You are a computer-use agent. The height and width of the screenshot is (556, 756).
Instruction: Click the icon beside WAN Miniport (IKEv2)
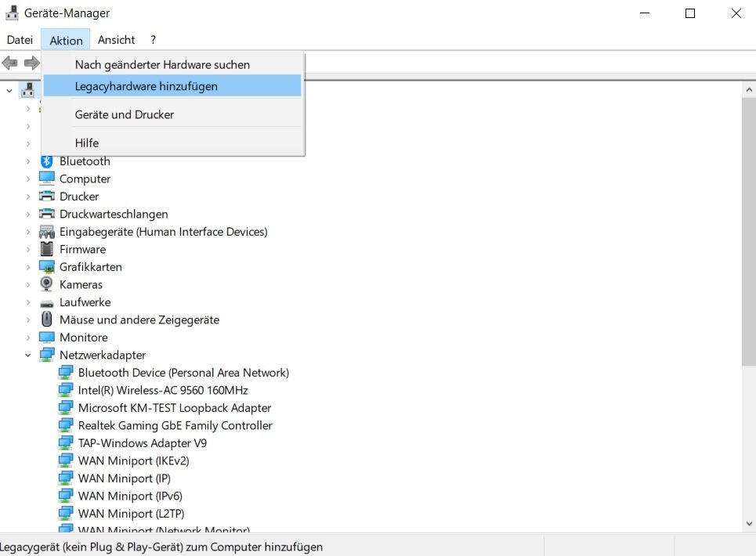tap(66, 460)
